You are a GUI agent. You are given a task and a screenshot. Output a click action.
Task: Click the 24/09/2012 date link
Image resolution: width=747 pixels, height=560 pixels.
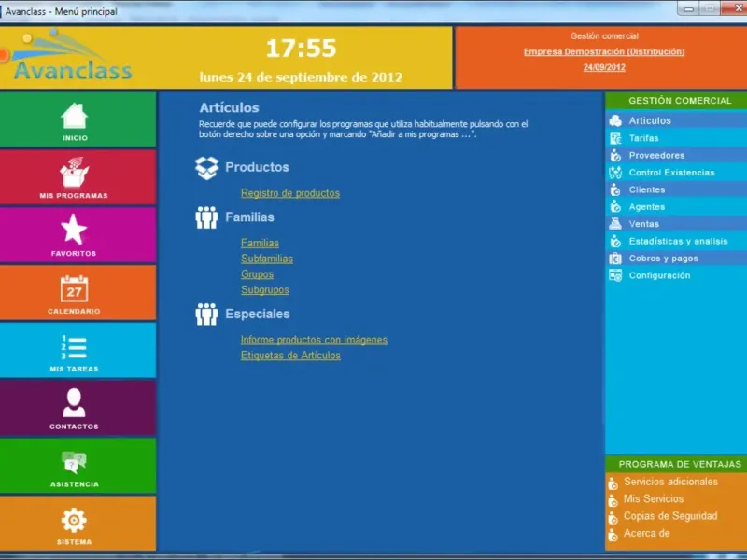tap(604, 67)
